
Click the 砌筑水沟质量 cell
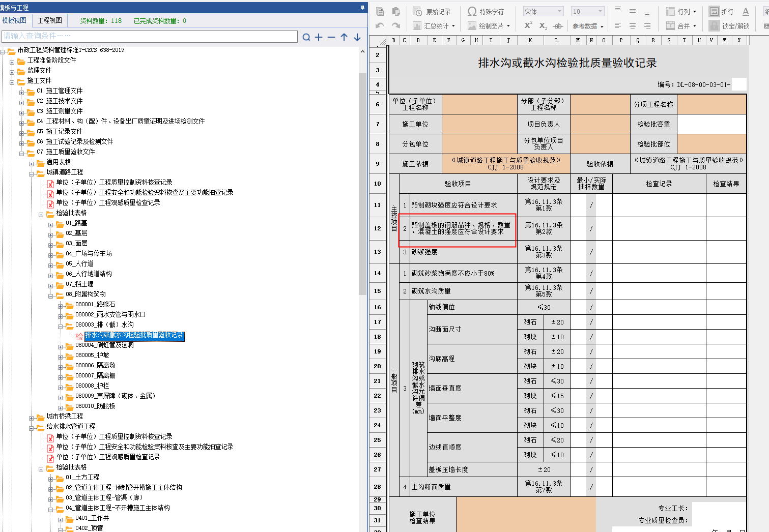click(x=464, y=291)
